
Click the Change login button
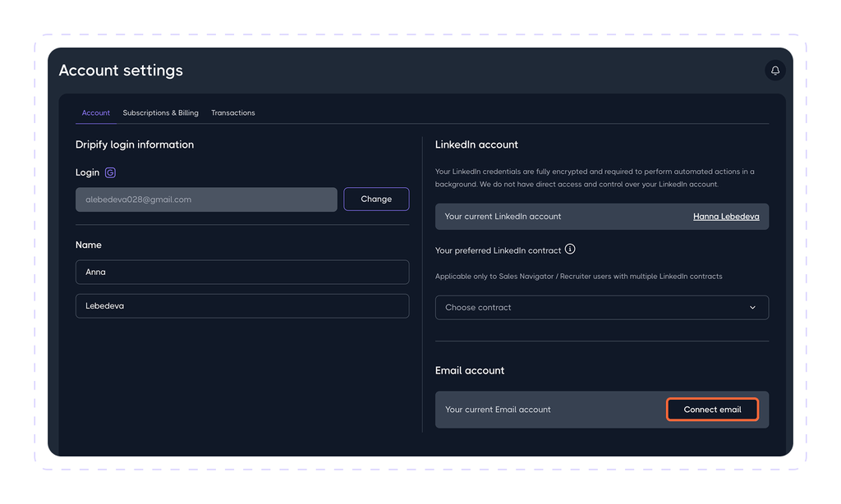(x=376, y=199)
